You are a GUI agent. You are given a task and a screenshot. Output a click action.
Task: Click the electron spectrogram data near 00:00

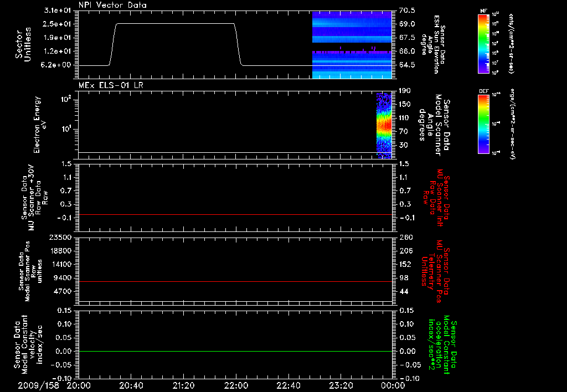tap(384, 126)
